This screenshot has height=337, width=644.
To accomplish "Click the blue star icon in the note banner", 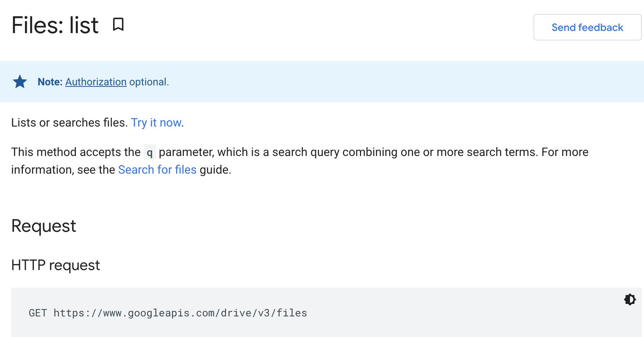I will (21, 82).
